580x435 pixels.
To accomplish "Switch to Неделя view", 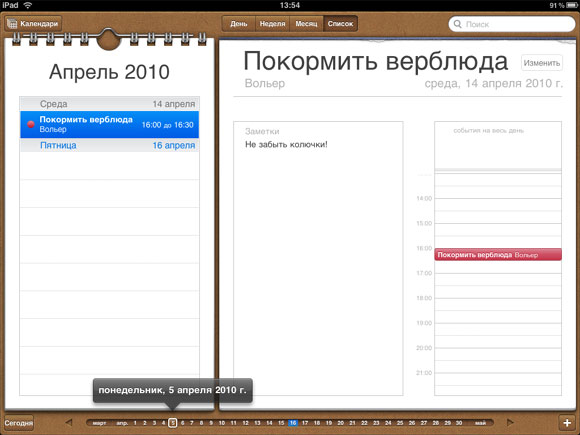I will [273, 24].
